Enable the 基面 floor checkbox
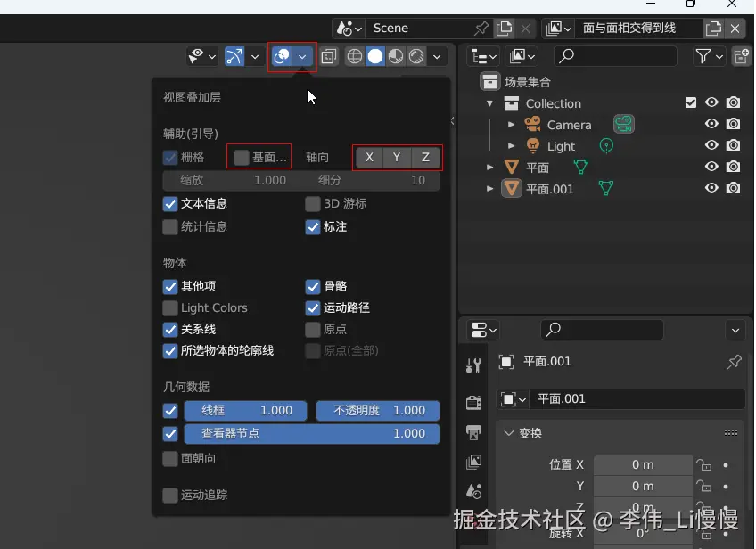Viewport: 756px width, 549px height. pyautogui.click(x=241, y=157)
